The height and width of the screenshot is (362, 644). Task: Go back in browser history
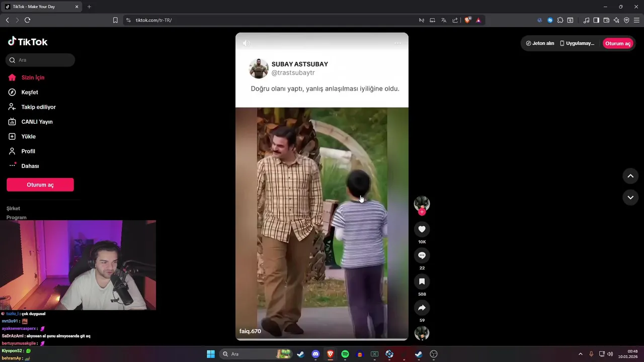click(7, 20)
